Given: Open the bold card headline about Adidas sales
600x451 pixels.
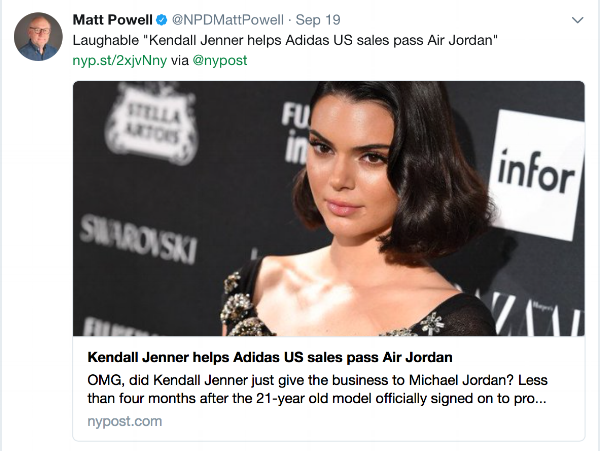Looking at the screenshot, I should tap(270, 357).
